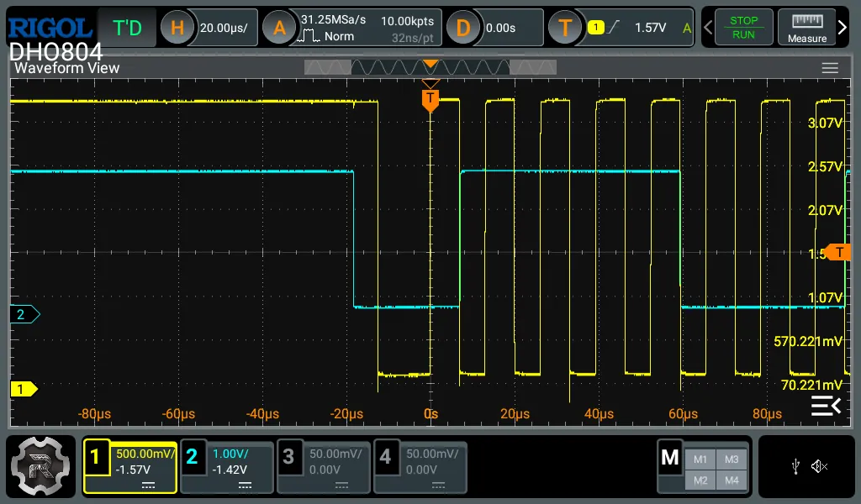This screenshot has width=861, height=504.
Task: Open Delay settings via D icon
Action: 463,28
